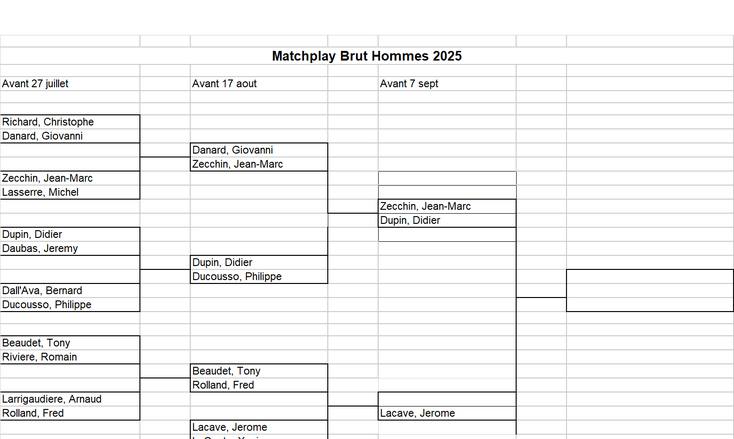Screen dimensions: 734x439
Task: Click the empty final bracket box at right
Action: pyautogui.click(x=650, y=290)
